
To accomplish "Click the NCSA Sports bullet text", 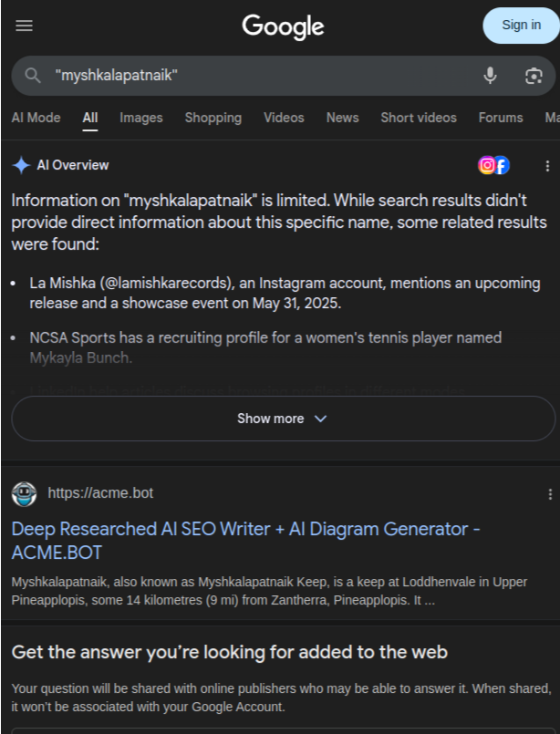I will [265, 347].
